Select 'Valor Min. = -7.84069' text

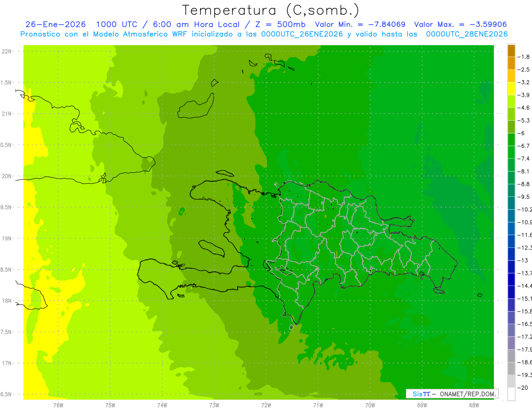(x=360, y=24)
